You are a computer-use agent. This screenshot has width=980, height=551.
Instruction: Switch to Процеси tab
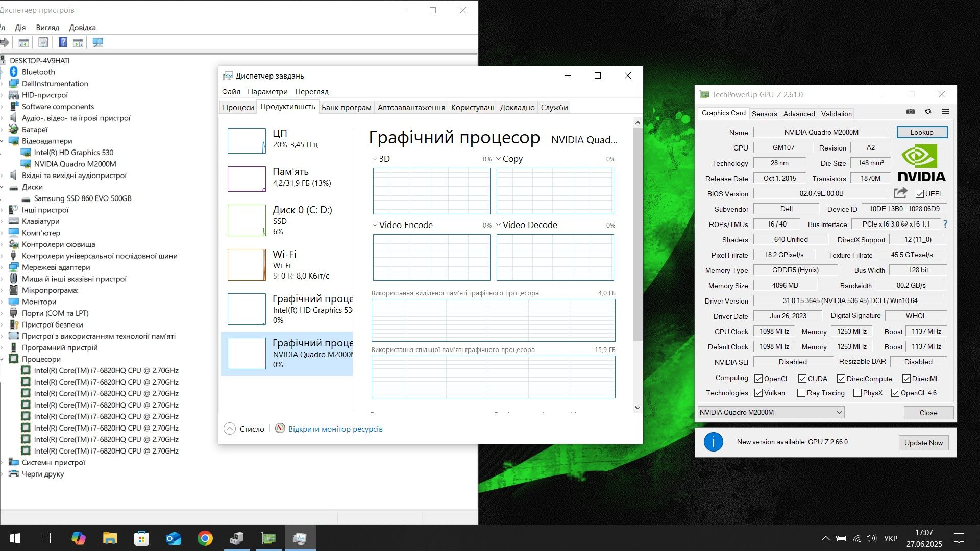tap(238, 108)
